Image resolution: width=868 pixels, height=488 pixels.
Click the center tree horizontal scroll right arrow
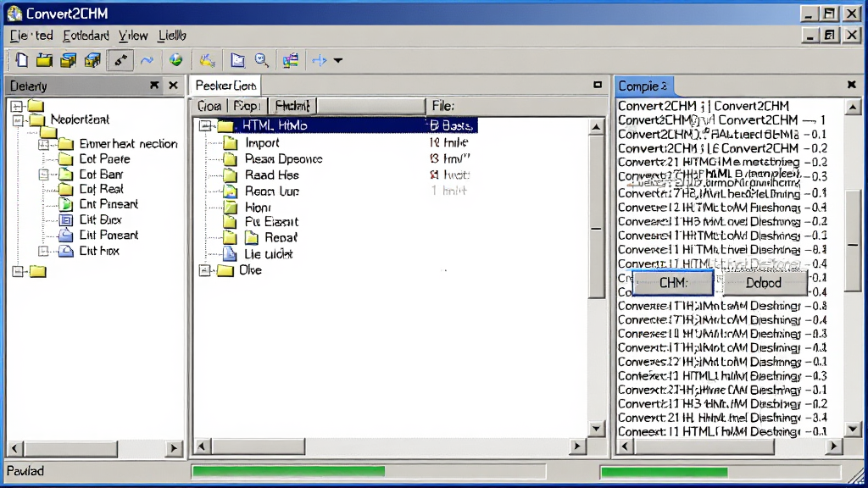pyautogui.click(x=576, y=446)
